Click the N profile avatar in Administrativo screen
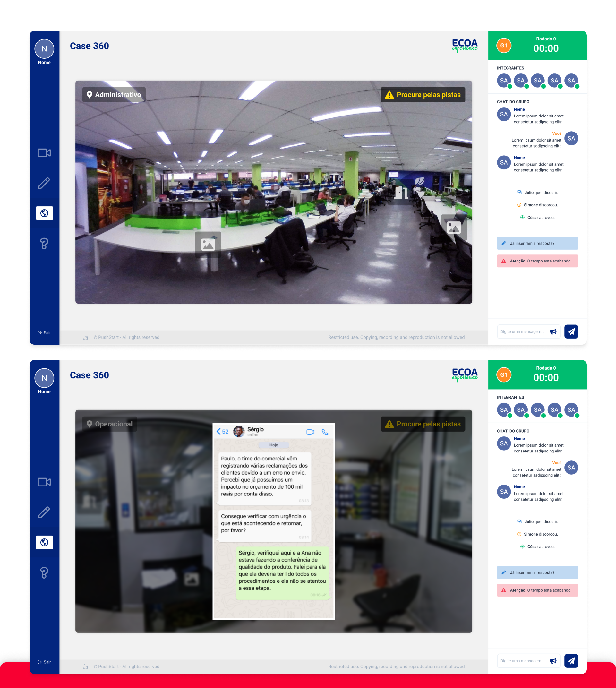 point(44,49)
